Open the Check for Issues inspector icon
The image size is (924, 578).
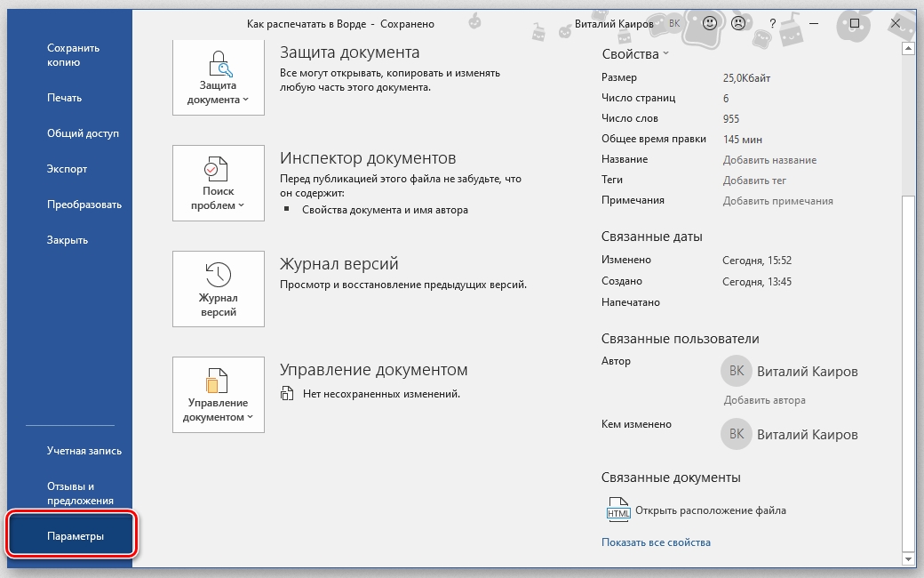tap(219, 168)
